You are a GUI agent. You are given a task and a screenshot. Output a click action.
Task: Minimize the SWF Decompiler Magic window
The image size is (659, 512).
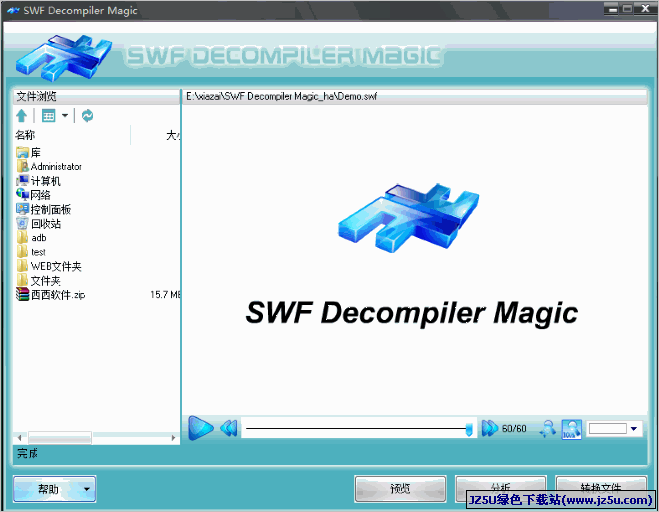click(613, 9)
